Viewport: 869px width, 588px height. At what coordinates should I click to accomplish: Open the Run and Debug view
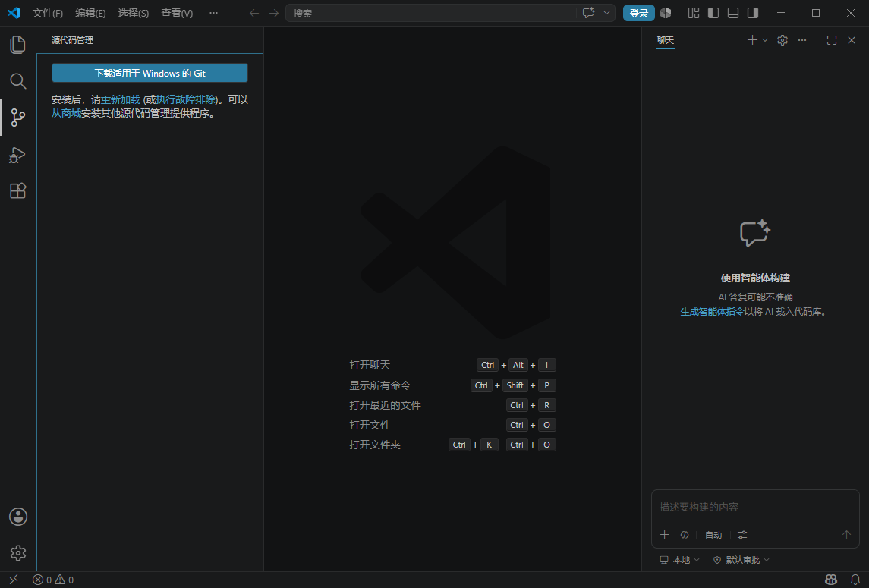(x=17, y=155)
